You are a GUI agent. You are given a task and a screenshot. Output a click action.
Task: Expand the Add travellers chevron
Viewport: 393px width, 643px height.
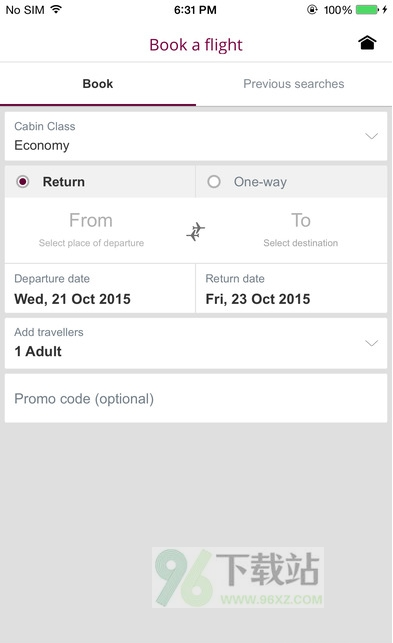(371, 343)
